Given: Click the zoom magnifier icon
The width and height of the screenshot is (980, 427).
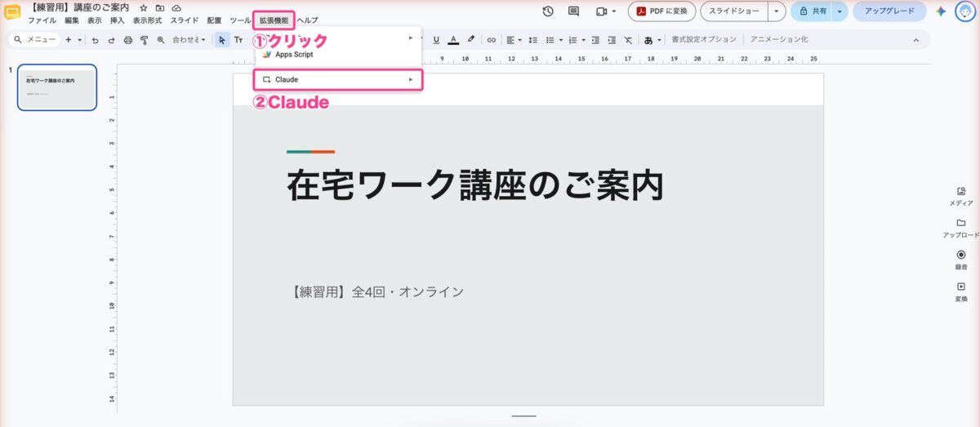Looking at the screenshot, I should point(160,39).
